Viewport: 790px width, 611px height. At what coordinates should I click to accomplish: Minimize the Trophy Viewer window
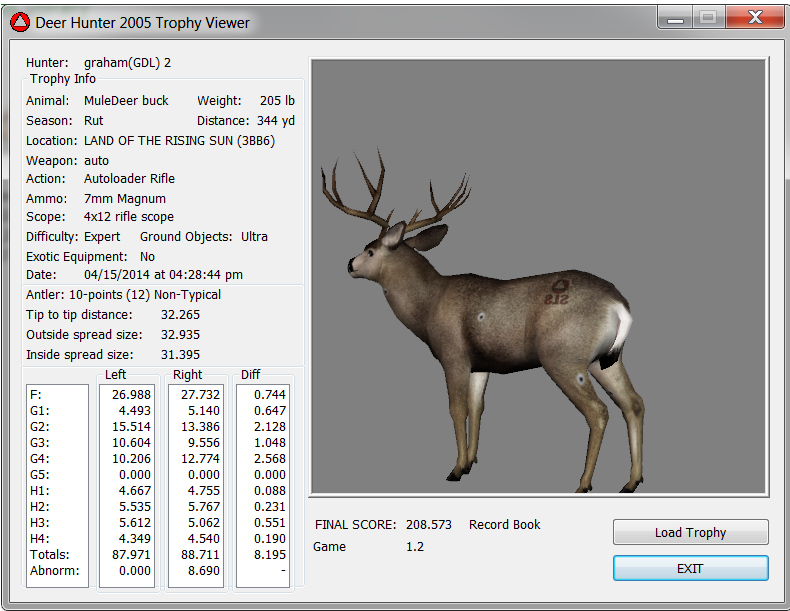(675, 18)
